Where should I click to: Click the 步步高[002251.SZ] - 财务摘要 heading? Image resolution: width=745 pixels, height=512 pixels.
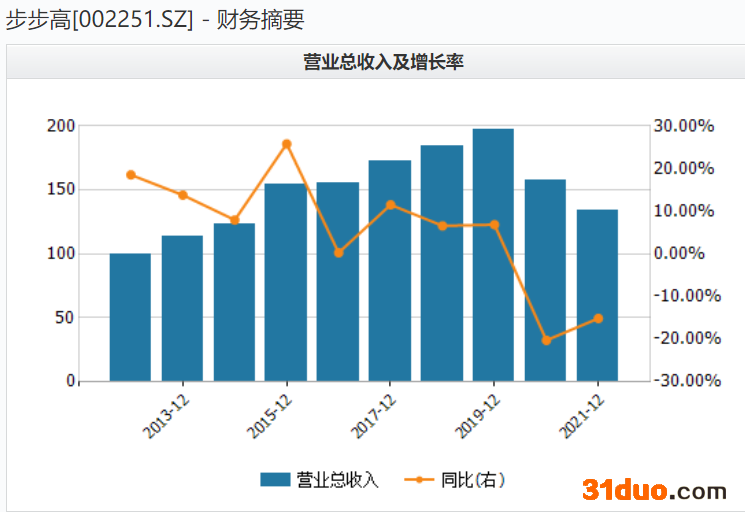click(x=154, y=18)
